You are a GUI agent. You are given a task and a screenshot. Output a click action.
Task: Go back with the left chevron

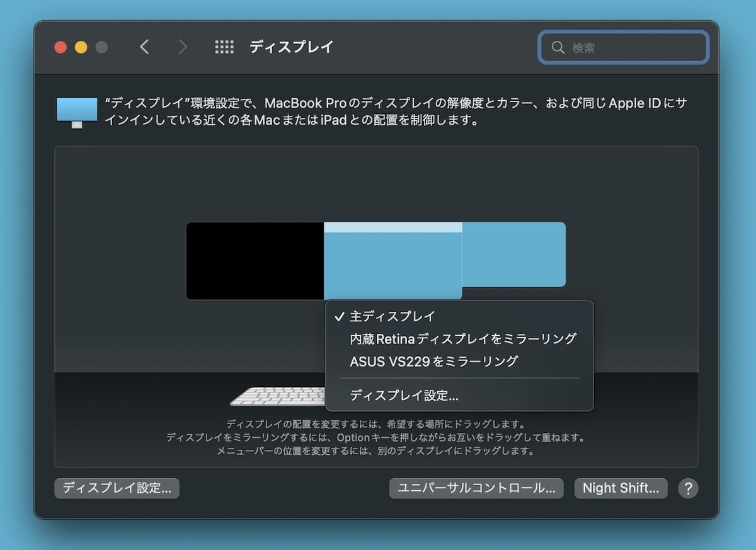144,47
